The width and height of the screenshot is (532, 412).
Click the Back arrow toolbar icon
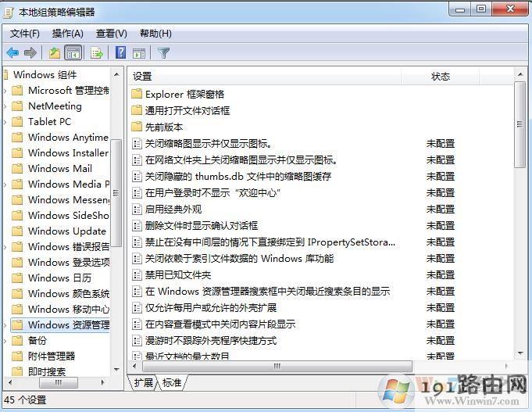[12, 53]
